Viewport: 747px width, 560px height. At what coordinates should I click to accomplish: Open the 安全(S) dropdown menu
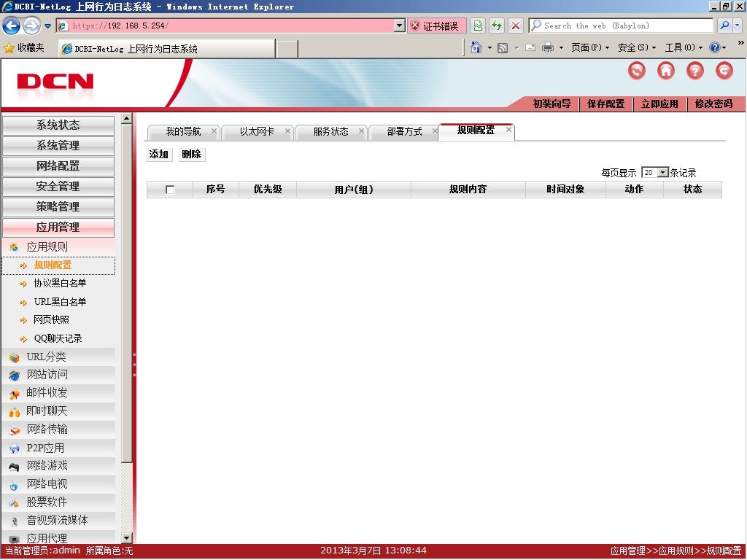(x=637, y=47)
